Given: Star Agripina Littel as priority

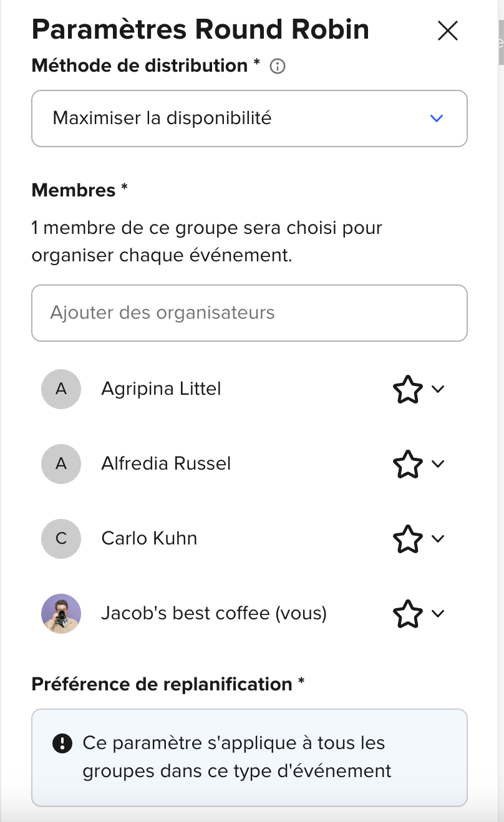Looking at the screenshot, I should tap(408, 389).
